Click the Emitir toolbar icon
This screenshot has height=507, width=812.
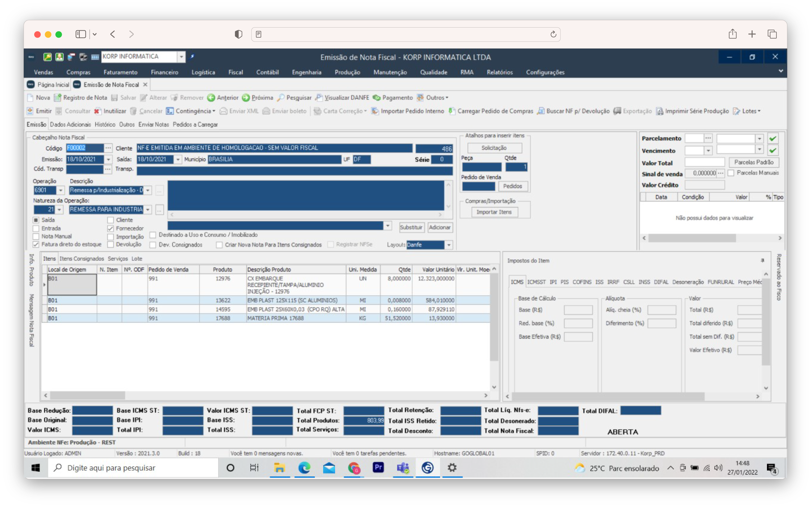30,111
